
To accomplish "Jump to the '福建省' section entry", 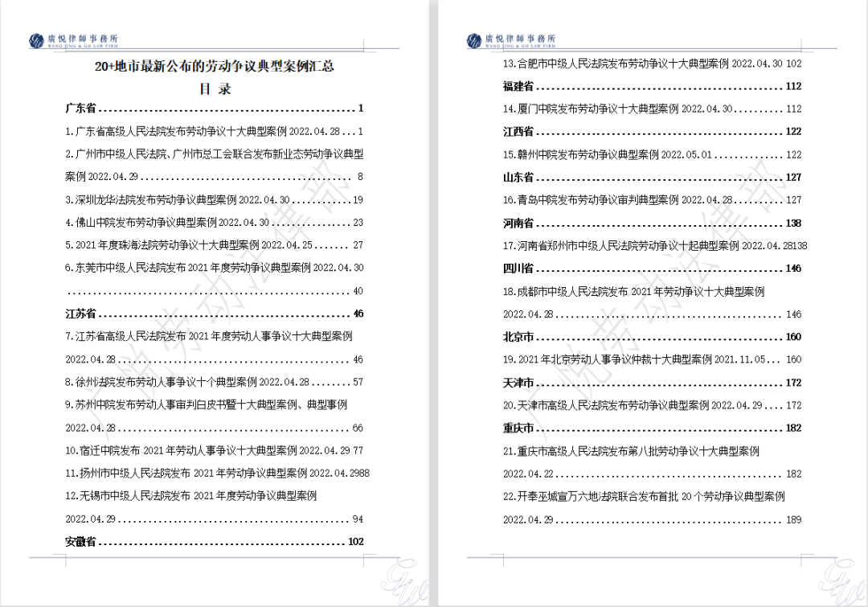I will (x=652, y=86).
